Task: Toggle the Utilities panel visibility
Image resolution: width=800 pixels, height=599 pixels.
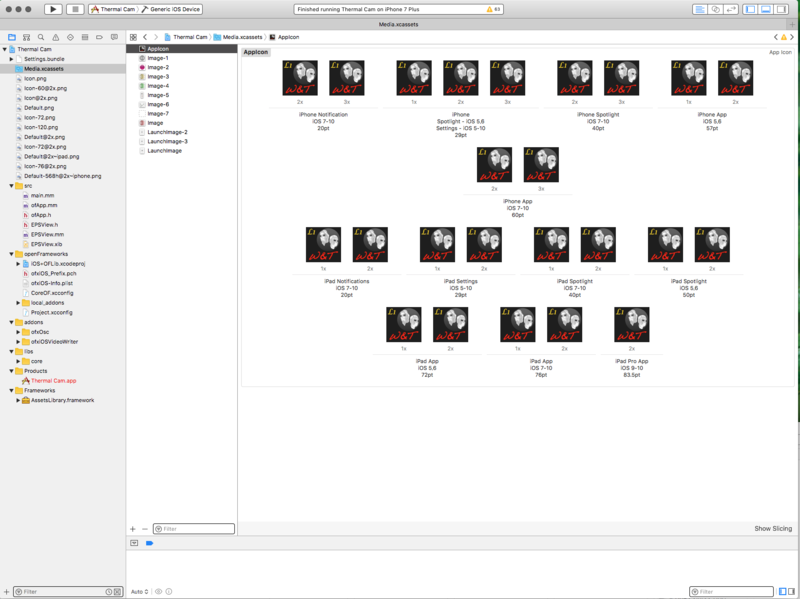Action: pyautogui.click(x=781, y=9)
